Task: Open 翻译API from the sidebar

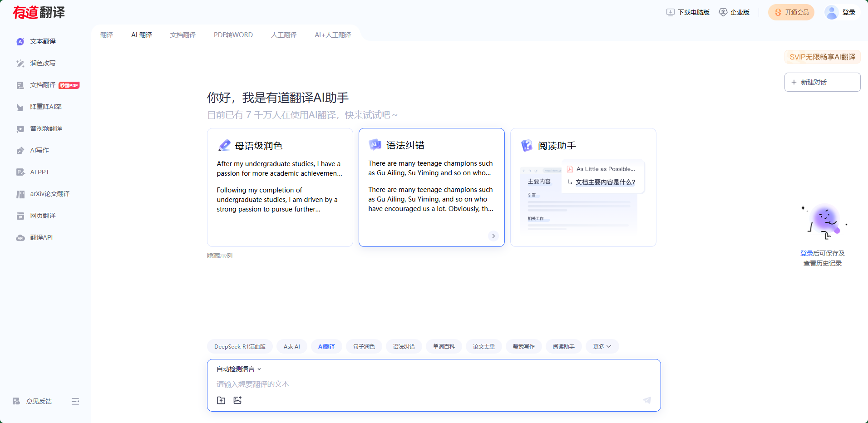Action: (41, 237)
